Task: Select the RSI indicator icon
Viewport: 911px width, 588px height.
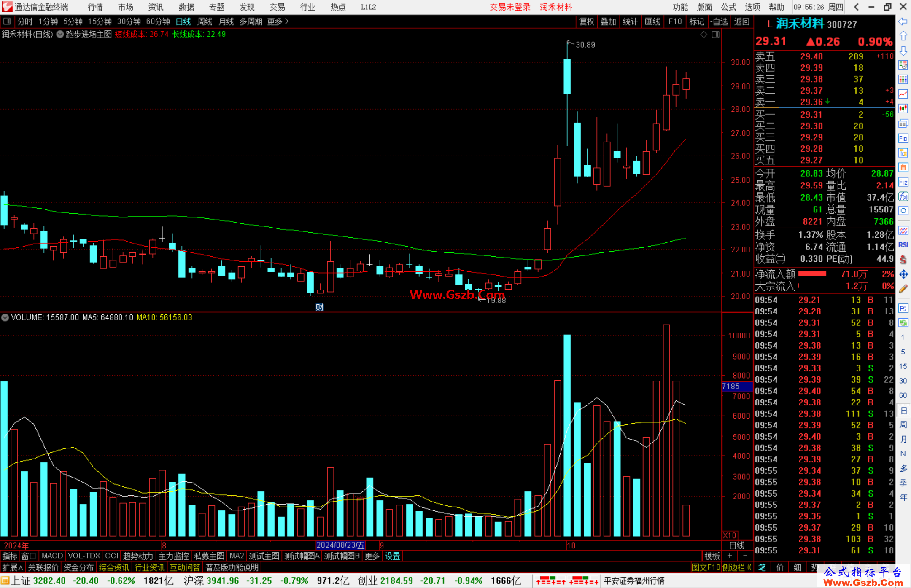Action: [903, 245]
